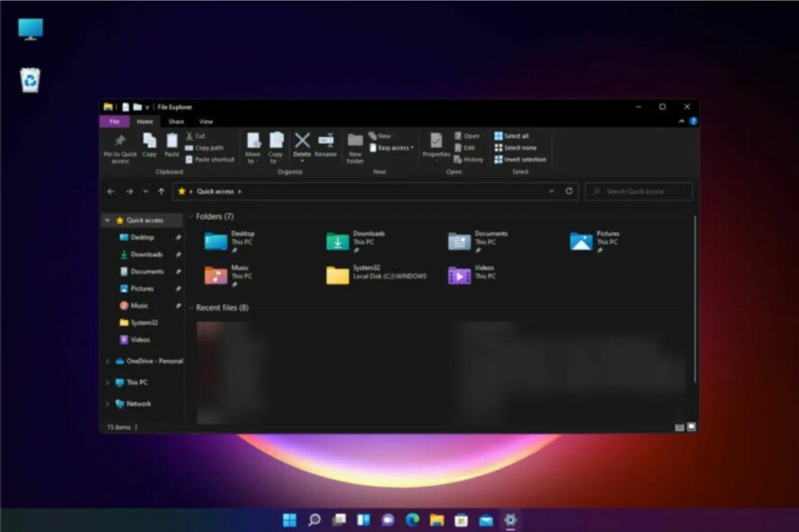
Task: Switch to large icons view in status bar
Action: (692, 427)
